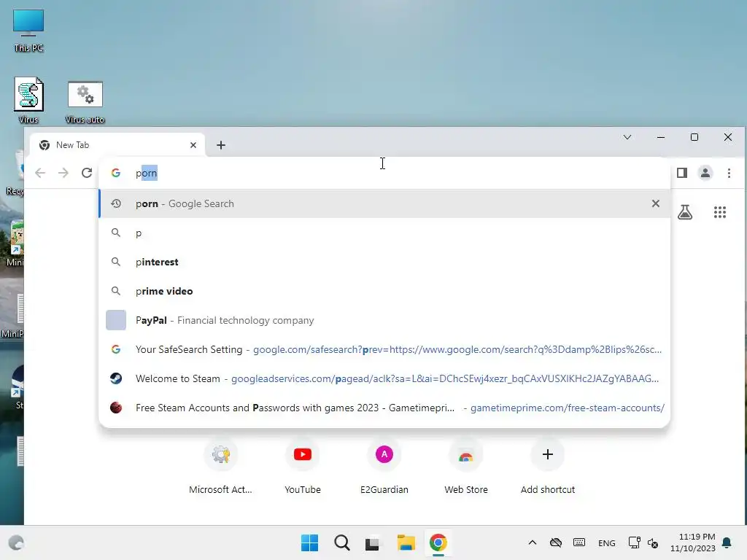Open the Web Store shortcut
The width and height of the screenshot is (747, 560).
point(466,467)
